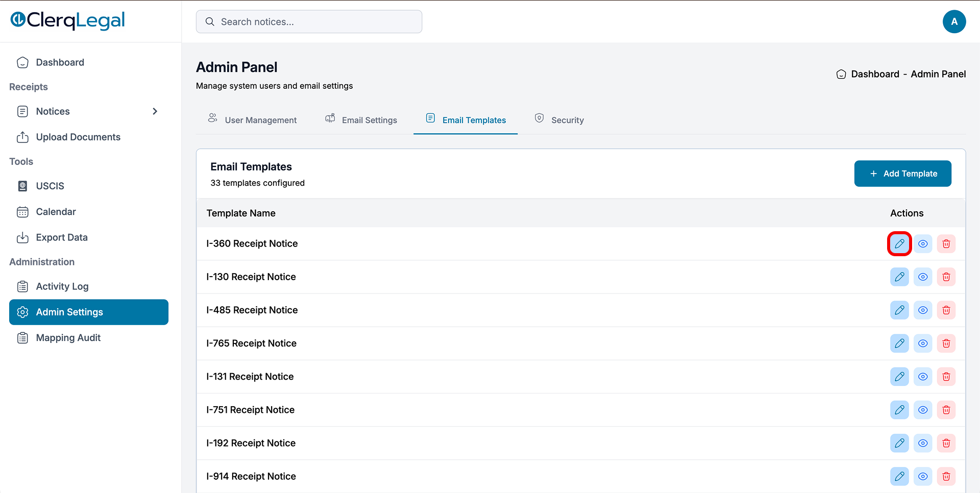Viewport: 980px width, 493px height.
Task: Click the Actions column header
Action: coord(907,213)
